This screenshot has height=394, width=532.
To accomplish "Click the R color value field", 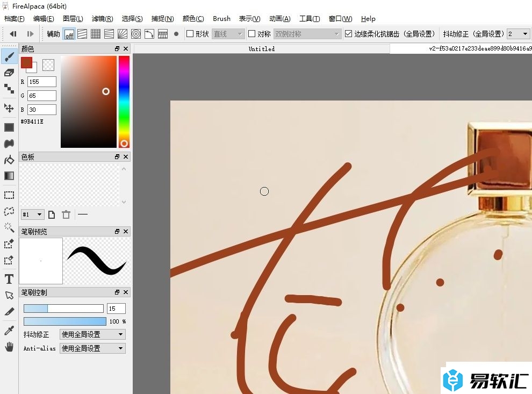I will 42,82.
